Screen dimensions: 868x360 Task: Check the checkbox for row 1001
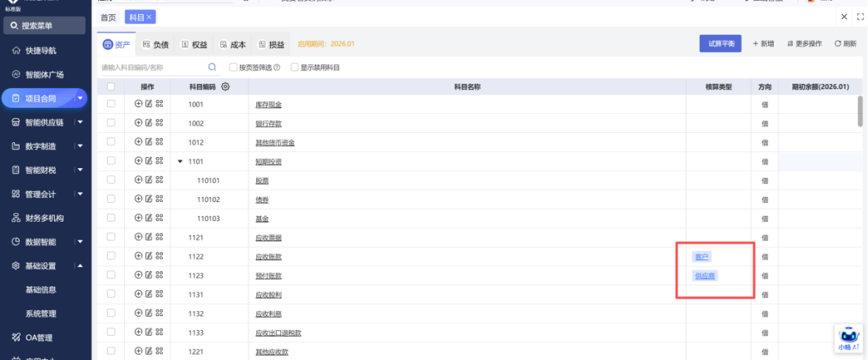(112, 104)
